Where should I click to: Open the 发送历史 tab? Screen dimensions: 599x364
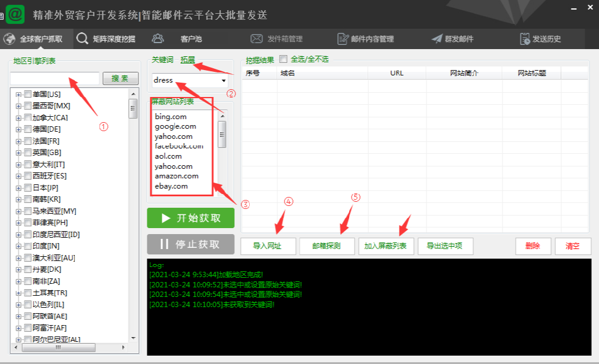547,38
